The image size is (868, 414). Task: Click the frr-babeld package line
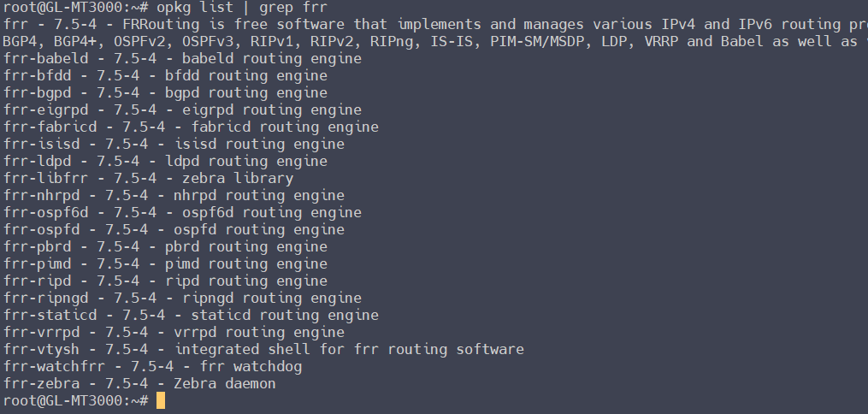click(x=182, y=59)
